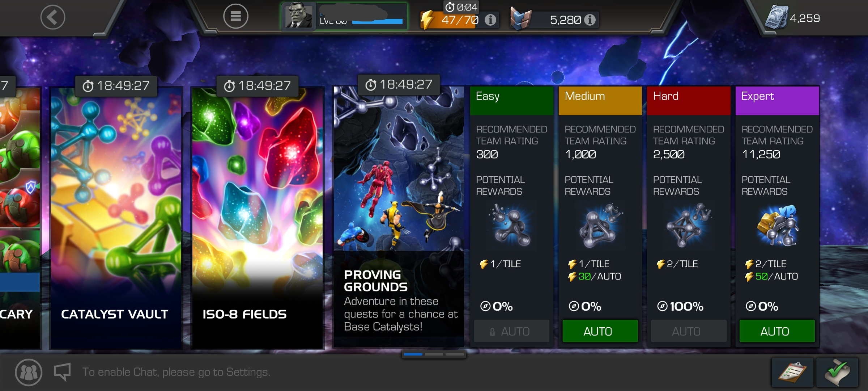Viewport: 868px width, 391px height.
Task: Open the Catalyst Vault quest card
Action: tap(116, 217)
